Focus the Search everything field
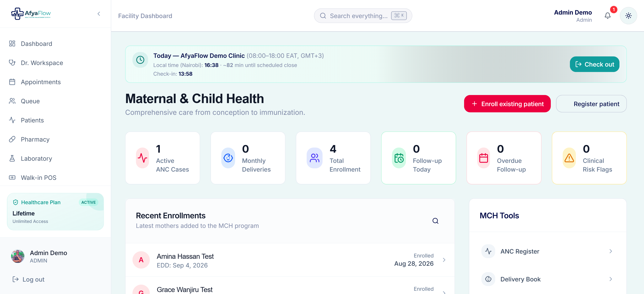 click(x=363, y=16)
